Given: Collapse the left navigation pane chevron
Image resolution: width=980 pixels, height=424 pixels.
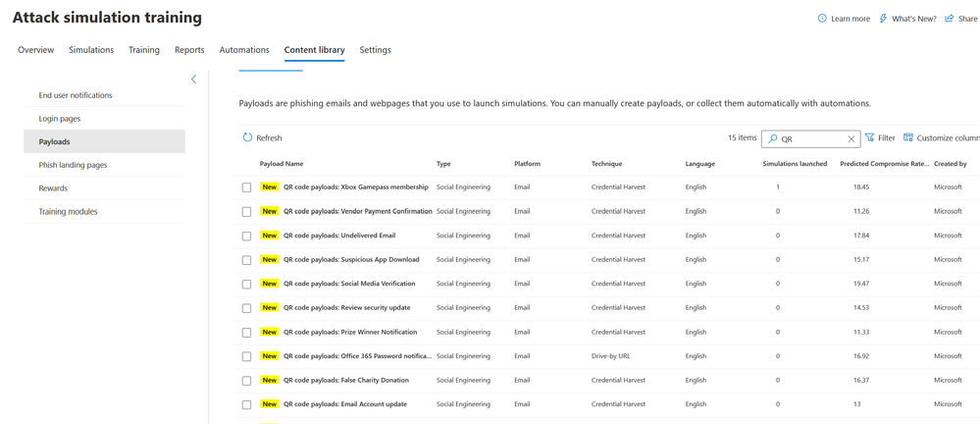Looking at the screenshot, I should (x=193, y=79).
